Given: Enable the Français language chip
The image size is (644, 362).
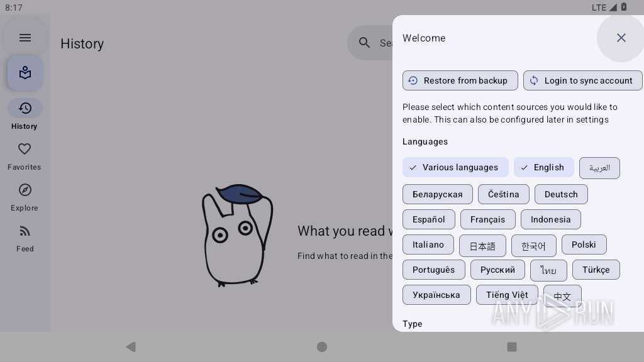Looking at the screenshot, I should coord(487,219).
